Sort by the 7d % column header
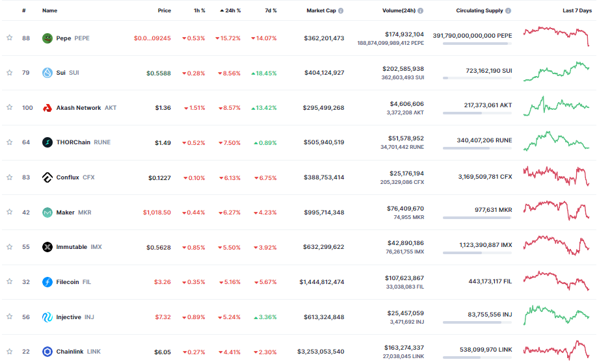 pos(271,10)
